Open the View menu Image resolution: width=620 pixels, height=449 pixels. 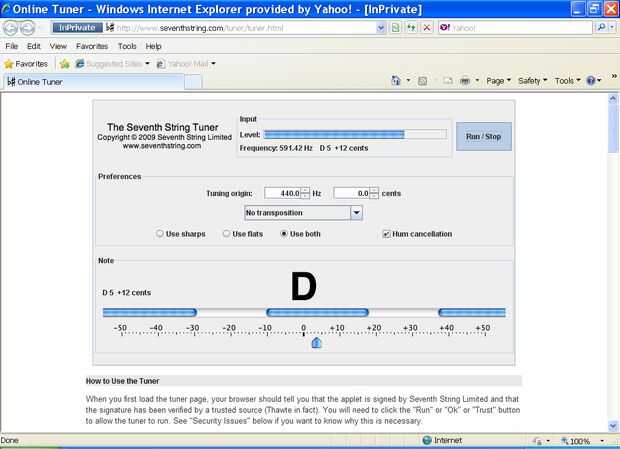[x=58, y=46]
